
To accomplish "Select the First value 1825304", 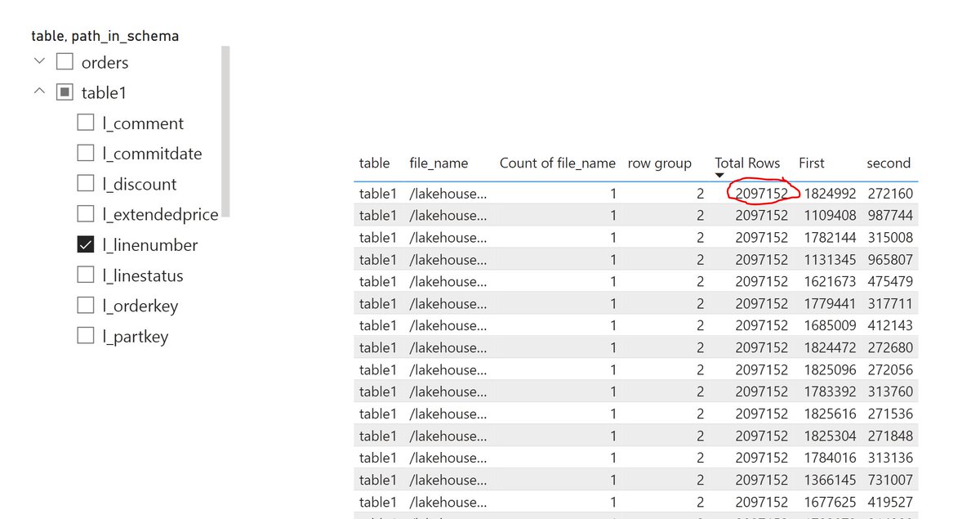I will click(830, 436).
